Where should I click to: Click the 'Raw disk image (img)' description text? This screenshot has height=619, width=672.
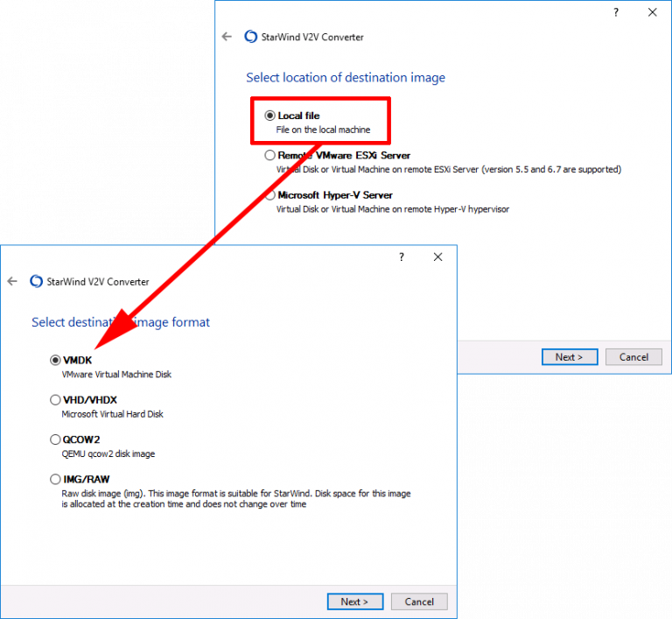click(x=236, y=498)
